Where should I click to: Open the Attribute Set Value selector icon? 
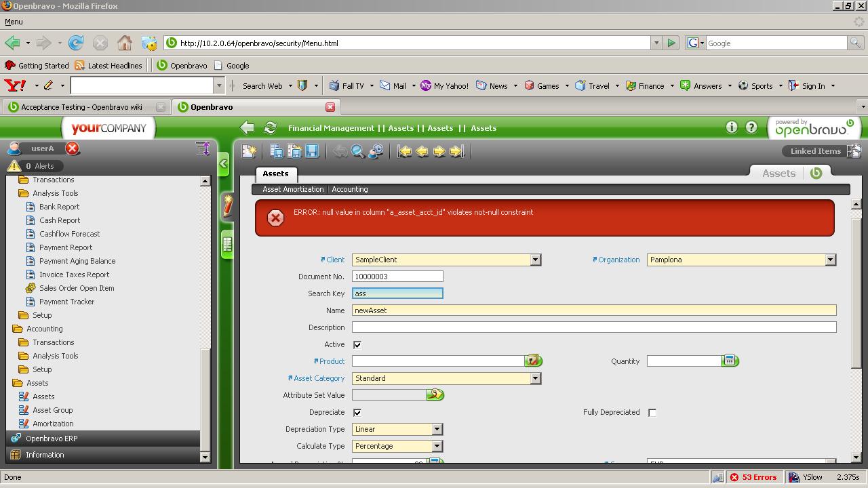435,395
